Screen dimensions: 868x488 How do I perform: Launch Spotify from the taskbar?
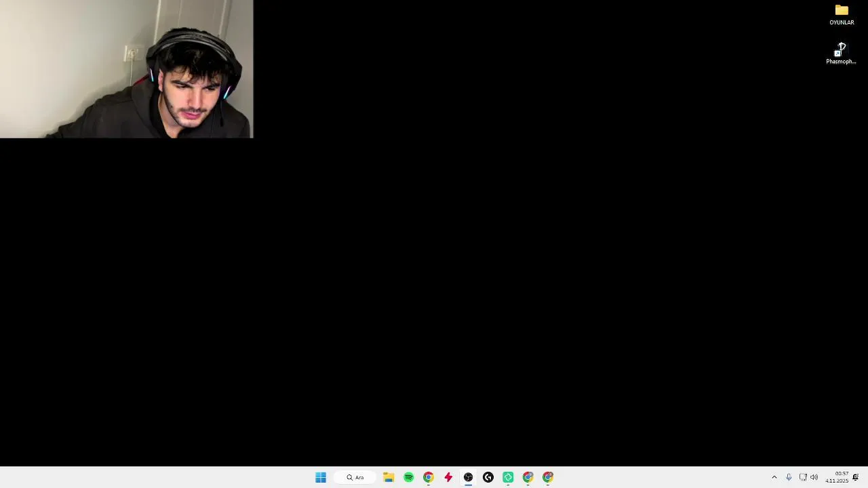409,477
